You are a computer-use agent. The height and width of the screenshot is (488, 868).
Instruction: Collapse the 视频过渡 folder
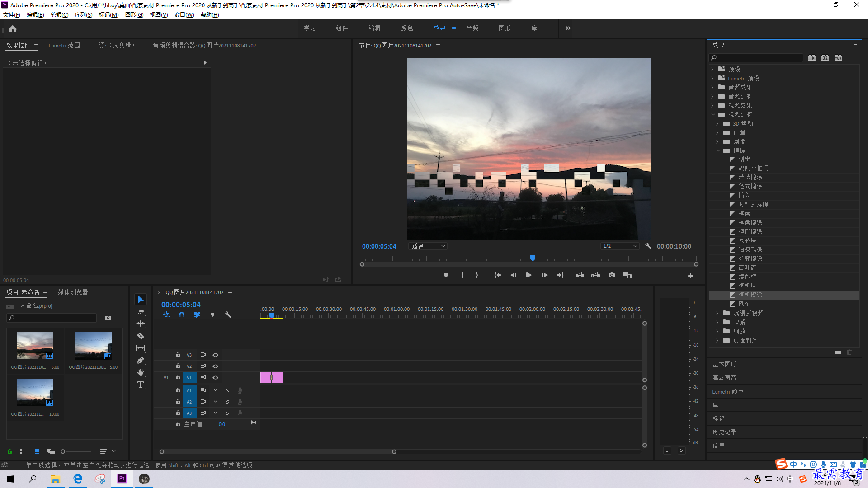(x=712, y=114)
